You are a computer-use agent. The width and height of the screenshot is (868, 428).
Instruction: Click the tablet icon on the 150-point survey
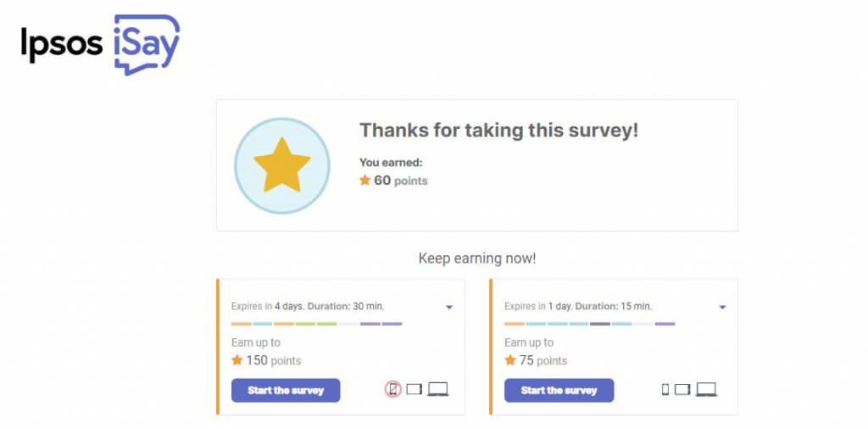point(414,390)
